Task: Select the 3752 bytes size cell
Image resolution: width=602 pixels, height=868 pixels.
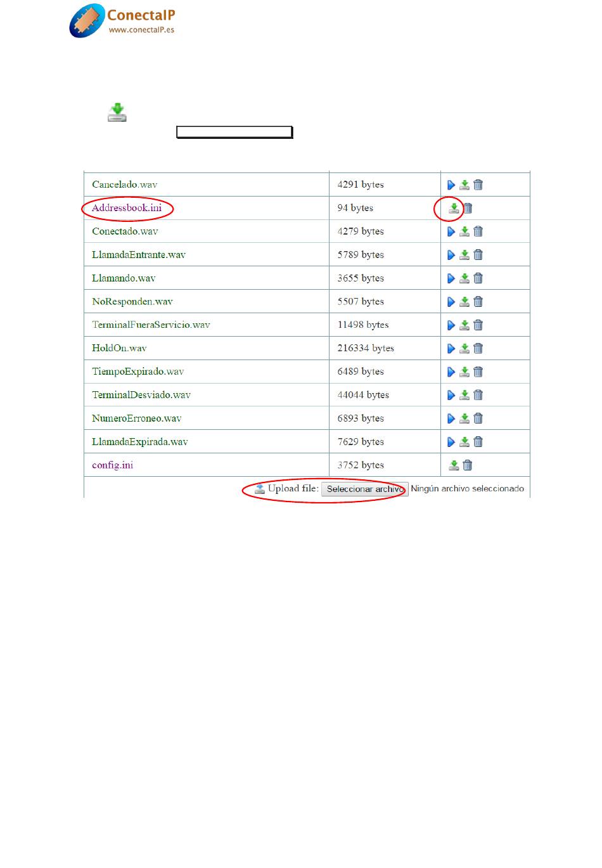Action: click(385, 465)
